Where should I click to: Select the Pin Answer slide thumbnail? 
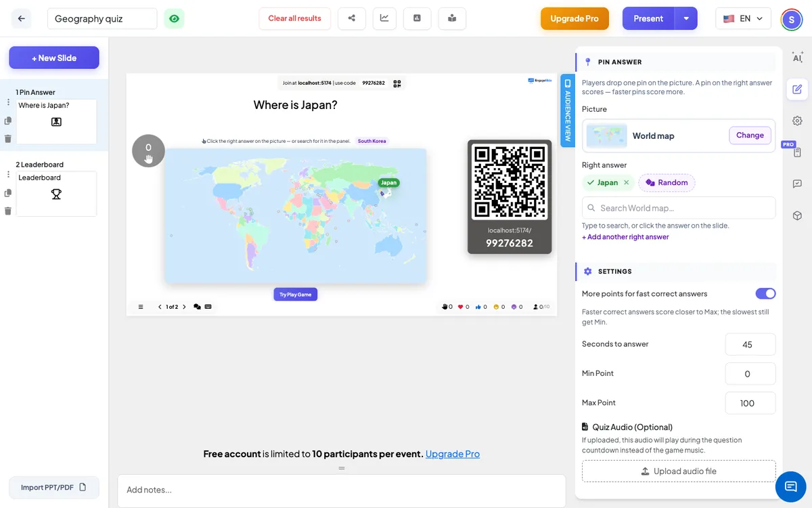tap(56, 121)
